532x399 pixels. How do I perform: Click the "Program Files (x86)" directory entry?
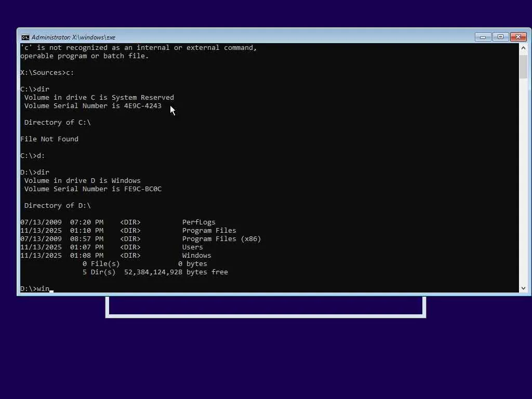[141, 239]
